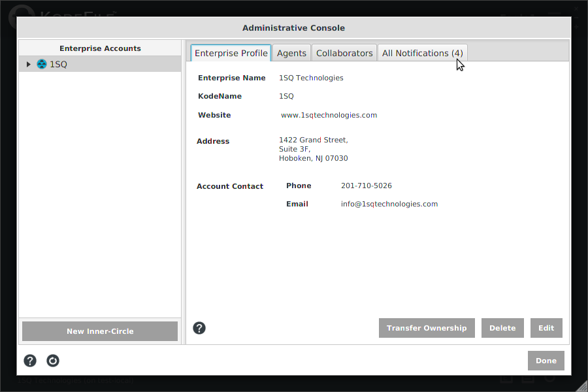Click the refresh icon at bottom left

[x=53, y=361]
